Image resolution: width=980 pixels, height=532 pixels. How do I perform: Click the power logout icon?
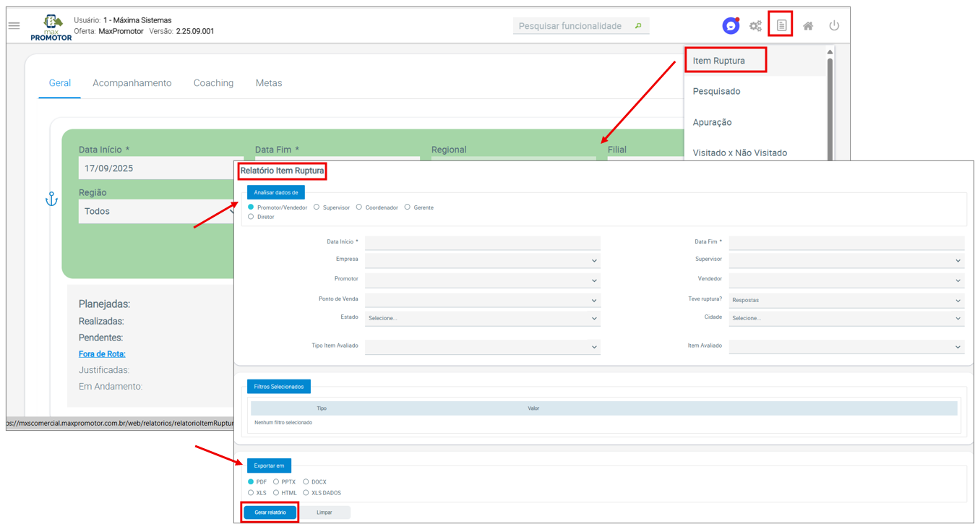coord(834,26)
